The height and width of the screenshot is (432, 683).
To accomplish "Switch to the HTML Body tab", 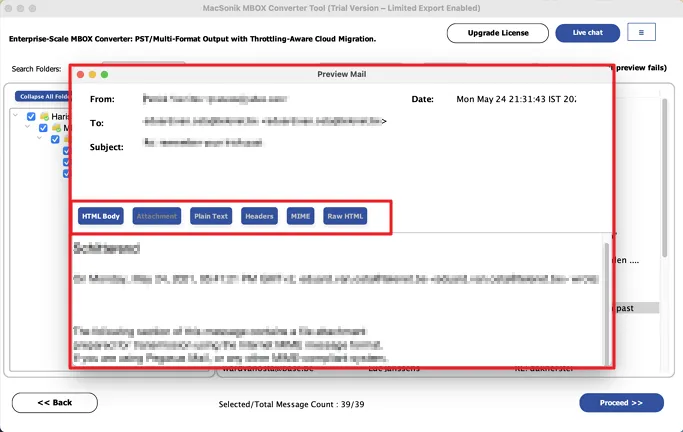I will (101, 216).
